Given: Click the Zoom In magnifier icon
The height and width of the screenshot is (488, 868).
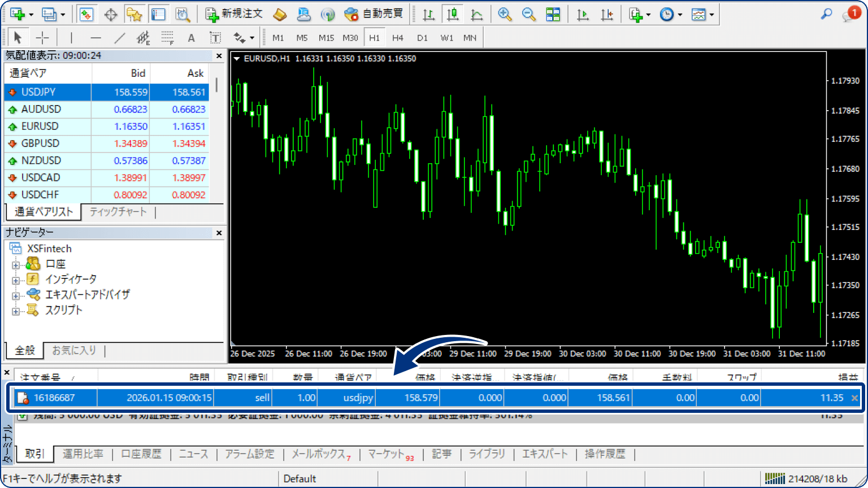Looking at the screenshot, I should 505,15.
